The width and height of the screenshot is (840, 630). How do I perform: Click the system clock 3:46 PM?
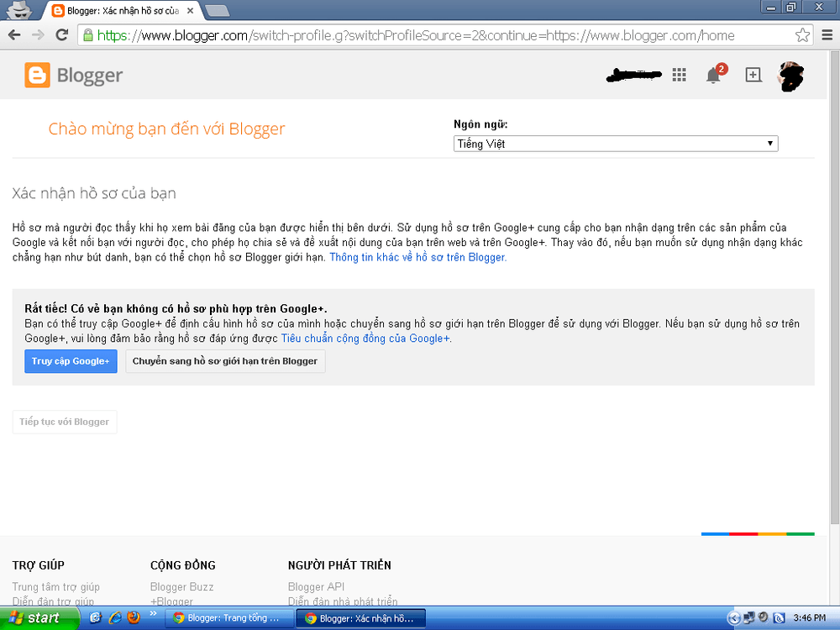[809, 618]
